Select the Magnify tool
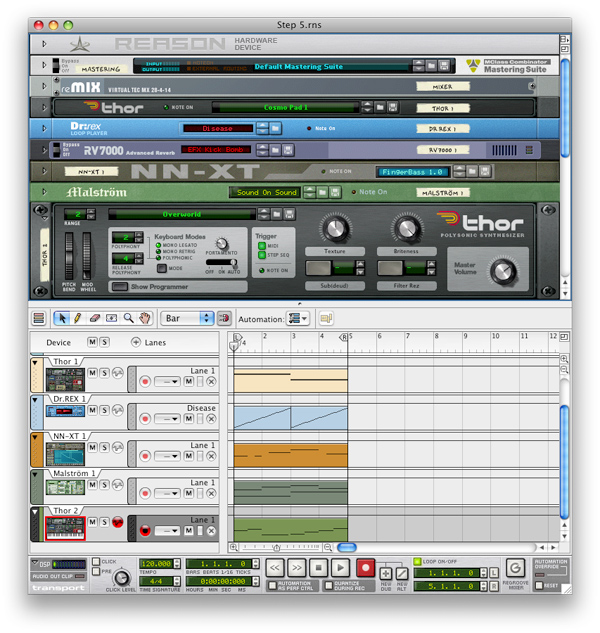 pos(128,319)
